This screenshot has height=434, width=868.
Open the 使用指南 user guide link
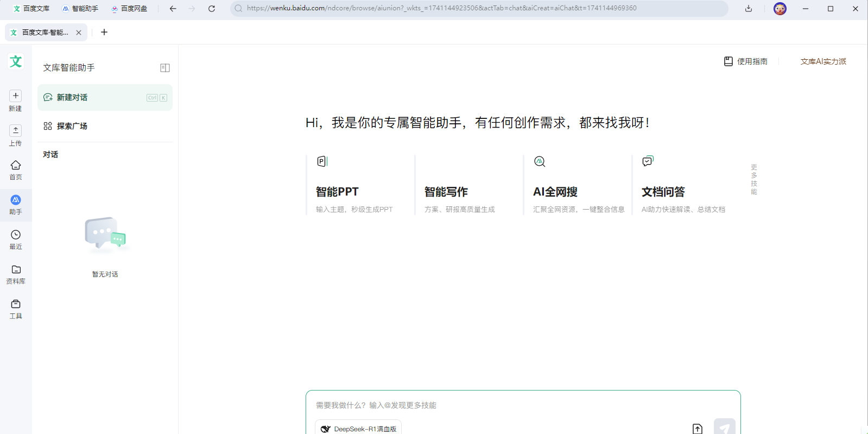[x=746, y=61]
